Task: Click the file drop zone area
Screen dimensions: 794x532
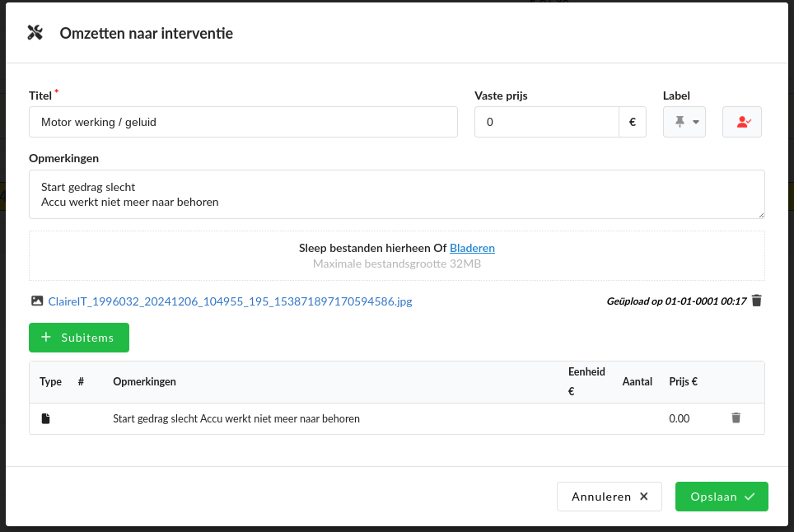Action: click(x=396, y=256)
